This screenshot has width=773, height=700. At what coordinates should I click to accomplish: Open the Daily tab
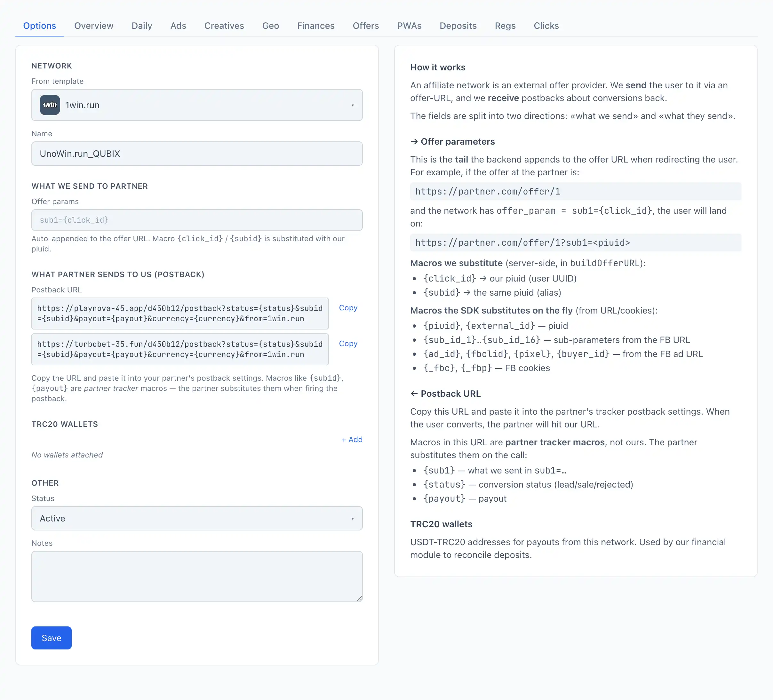[142, 26]
